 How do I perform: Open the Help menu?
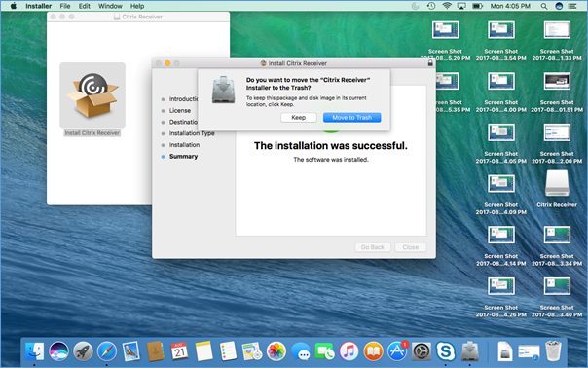137,6
